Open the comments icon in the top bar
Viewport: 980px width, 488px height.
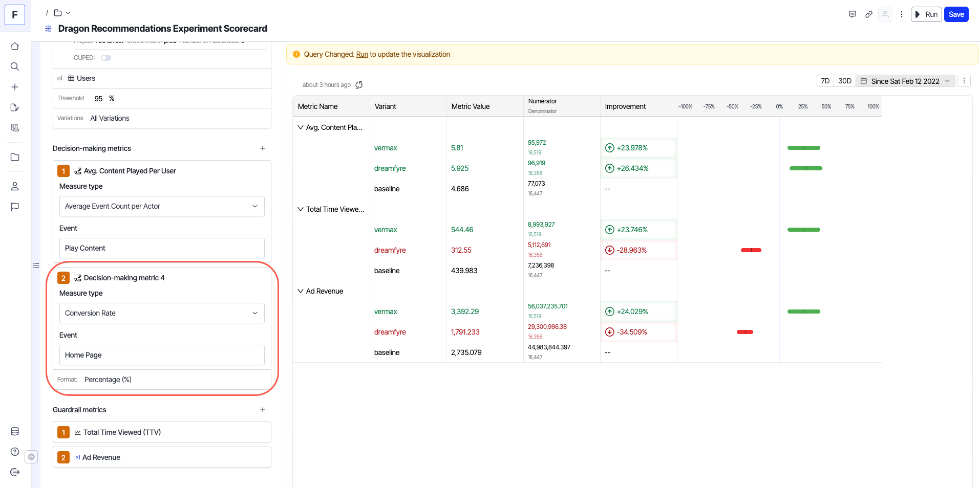(x=853, y=14)
